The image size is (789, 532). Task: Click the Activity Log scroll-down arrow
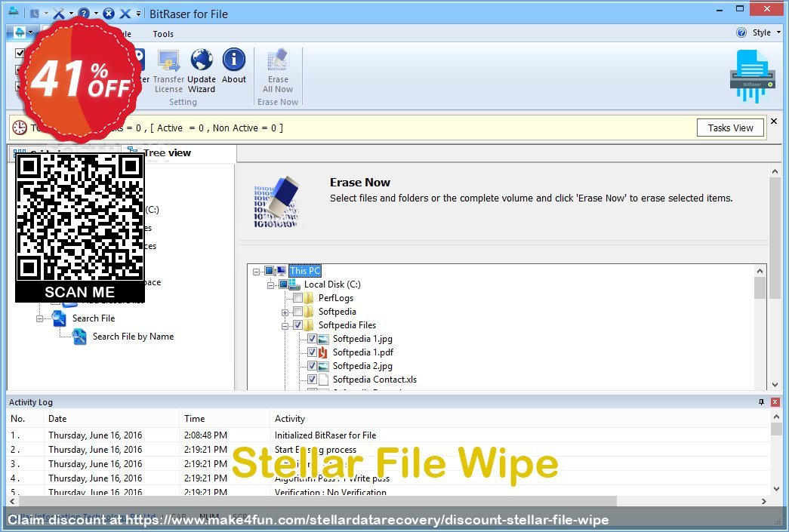point(776,489)
